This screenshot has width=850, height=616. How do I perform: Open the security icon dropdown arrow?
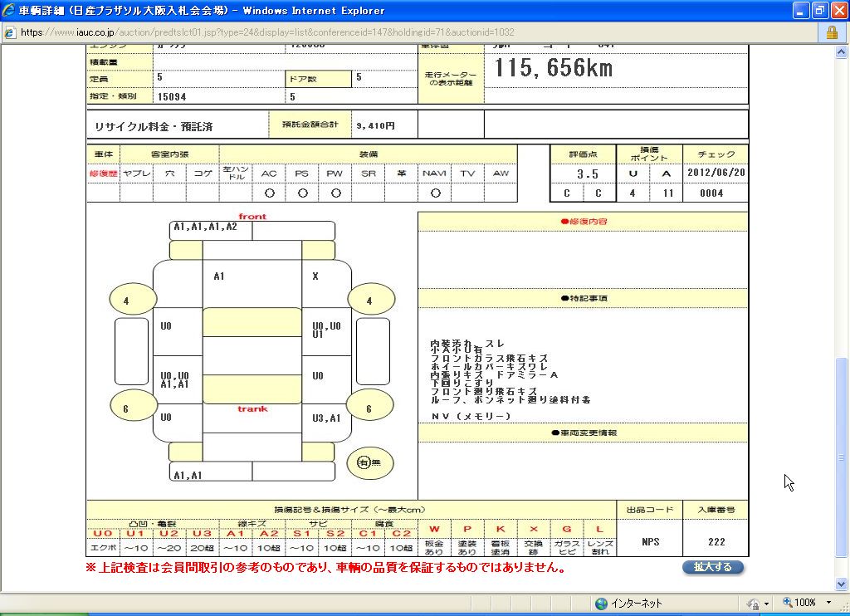pos(765,604)
